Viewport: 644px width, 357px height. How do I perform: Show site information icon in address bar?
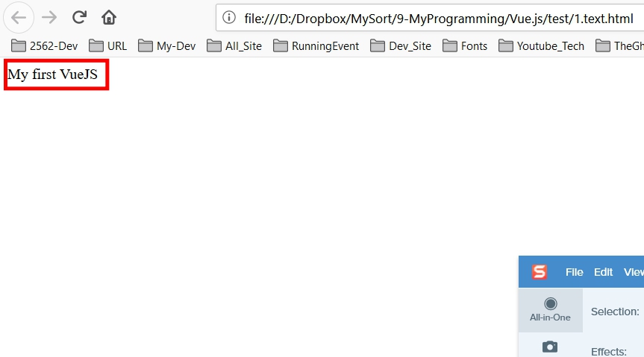[x=229, y=18]
